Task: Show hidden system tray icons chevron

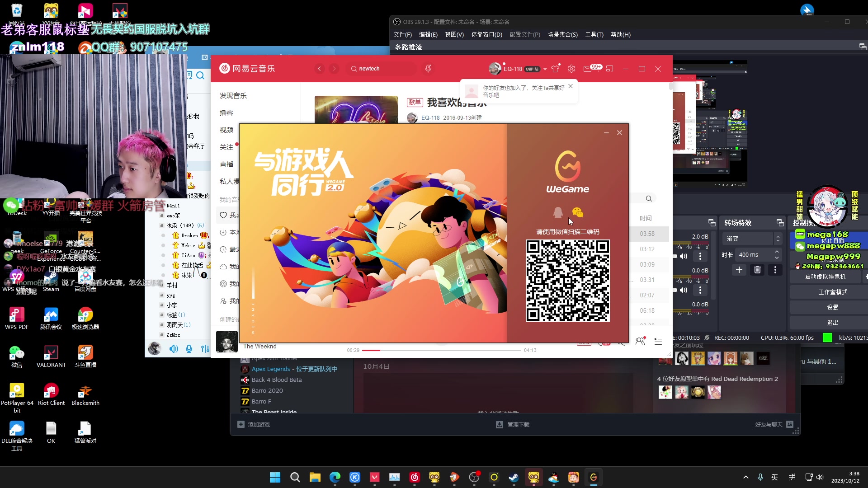Action: (746, 477)
